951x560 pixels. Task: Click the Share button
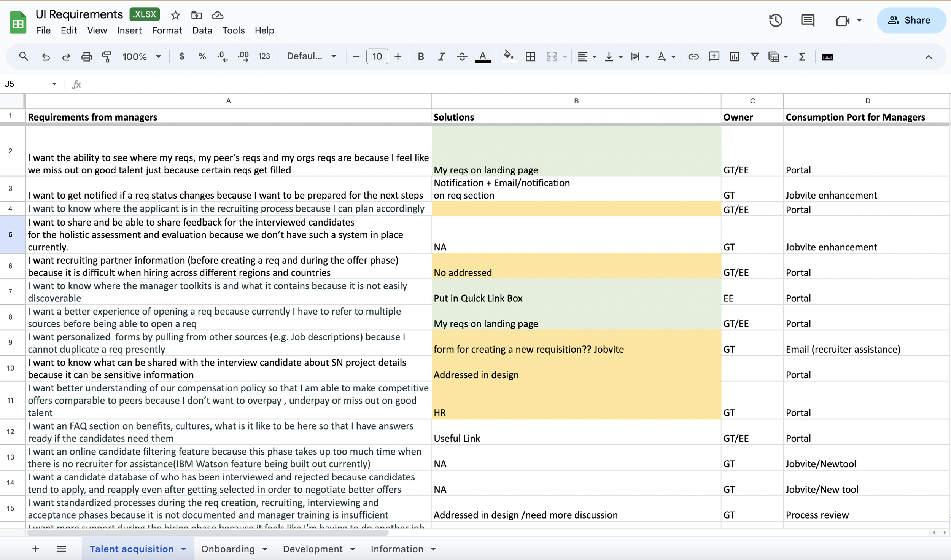pos(911,20)
